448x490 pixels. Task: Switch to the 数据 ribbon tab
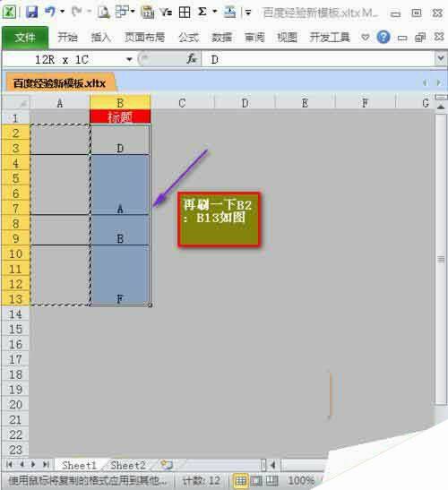click(221, 38)
